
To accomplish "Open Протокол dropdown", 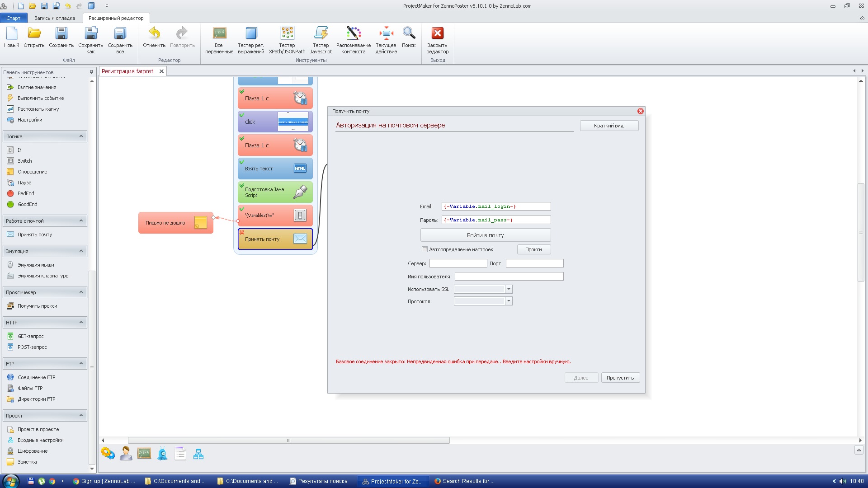I will [509, 301].
